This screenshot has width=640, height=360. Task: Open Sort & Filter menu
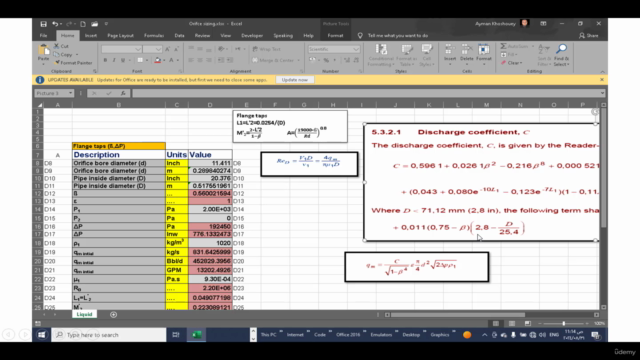tap(544, 55)
